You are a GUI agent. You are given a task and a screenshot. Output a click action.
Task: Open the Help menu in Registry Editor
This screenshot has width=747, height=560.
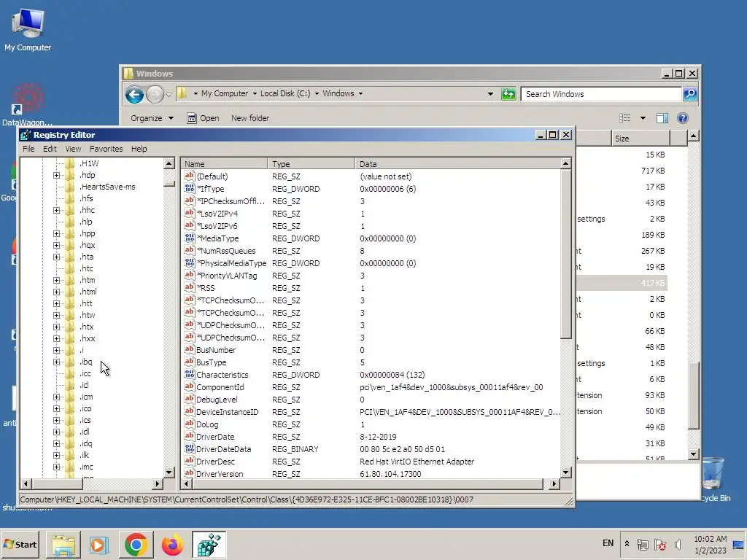[139, 149]
